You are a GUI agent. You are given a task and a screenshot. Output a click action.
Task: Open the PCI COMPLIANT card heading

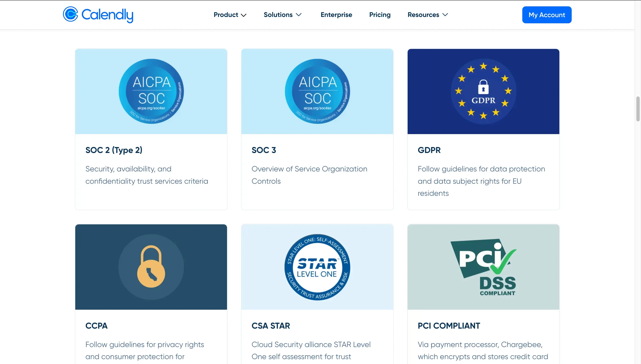click(449, 325)
